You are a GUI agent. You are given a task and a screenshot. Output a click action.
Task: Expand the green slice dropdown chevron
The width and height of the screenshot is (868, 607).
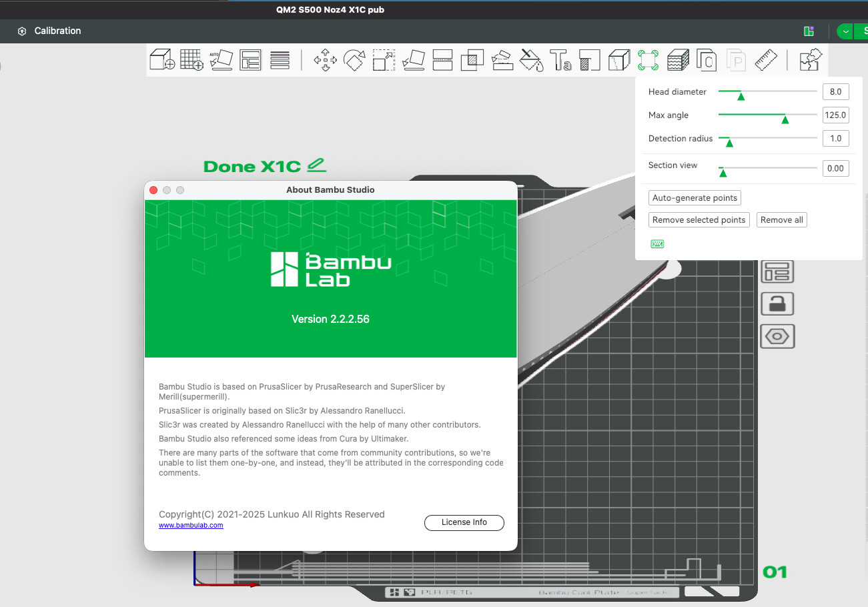pyautogui.click(x=845, y=31)
